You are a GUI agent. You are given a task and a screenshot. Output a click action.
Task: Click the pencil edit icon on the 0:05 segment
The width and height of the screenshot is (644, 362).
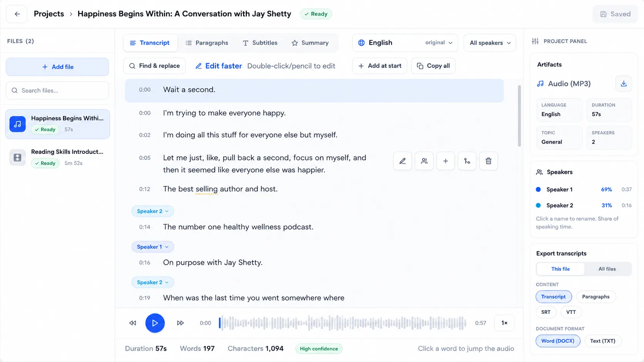pos(402,161)
